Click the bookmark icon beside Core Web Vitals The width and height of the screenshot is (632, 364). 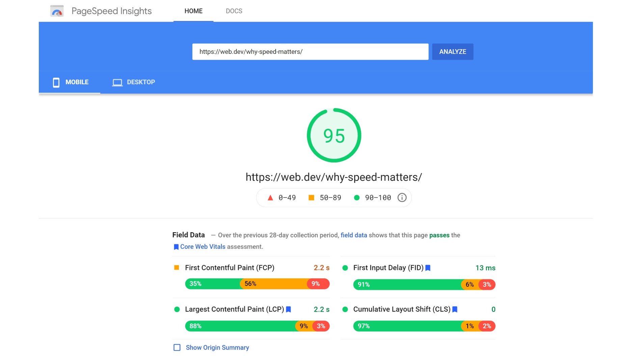click(176, 247)
